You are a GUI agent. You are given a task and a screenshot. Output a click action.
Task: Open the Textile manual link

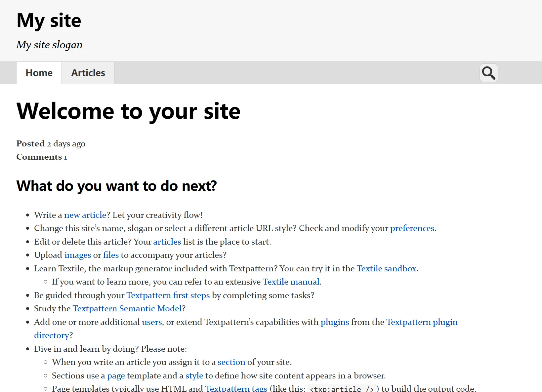pyautogui.click(x=291, y=282)
